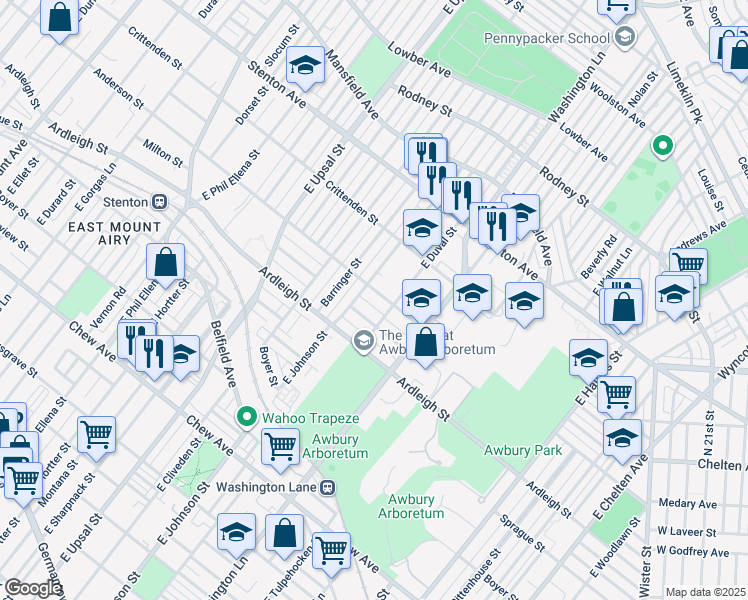748x600 pixels.
Task: Select the Sprague St street label
Action: tap(522, 533)
